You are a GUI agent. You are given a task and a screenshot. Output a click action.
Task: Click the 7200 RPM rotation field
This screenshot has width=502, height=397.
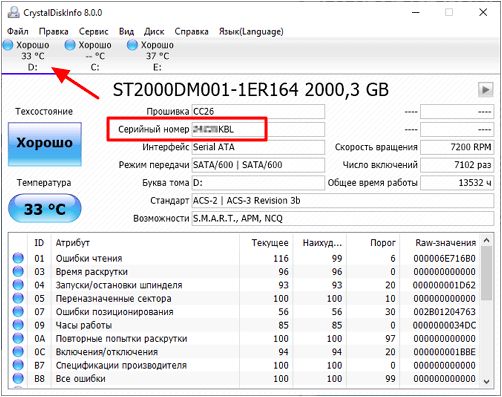point(457,147)
